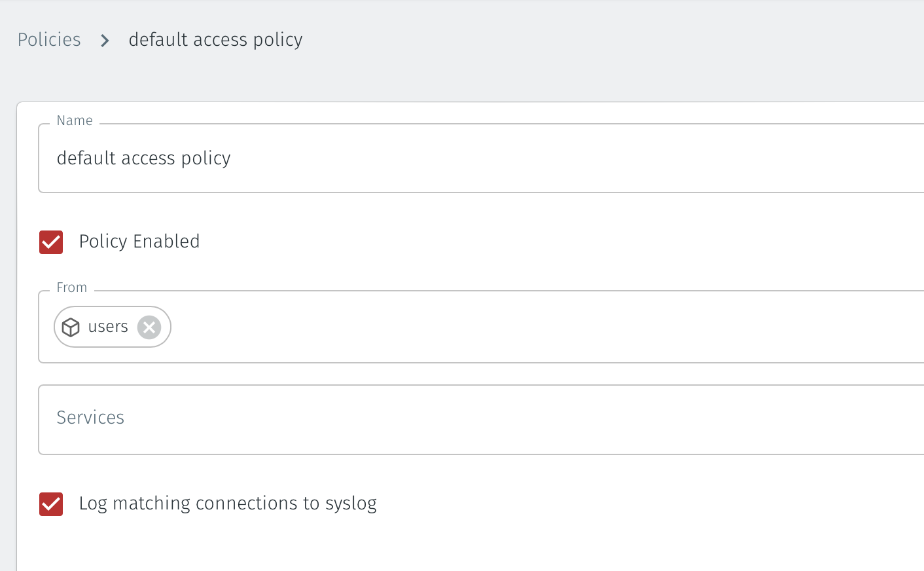Disable the syslog logging checkbox
The width and height of the screenshot is (924, 571).
(x=51, y=504)
